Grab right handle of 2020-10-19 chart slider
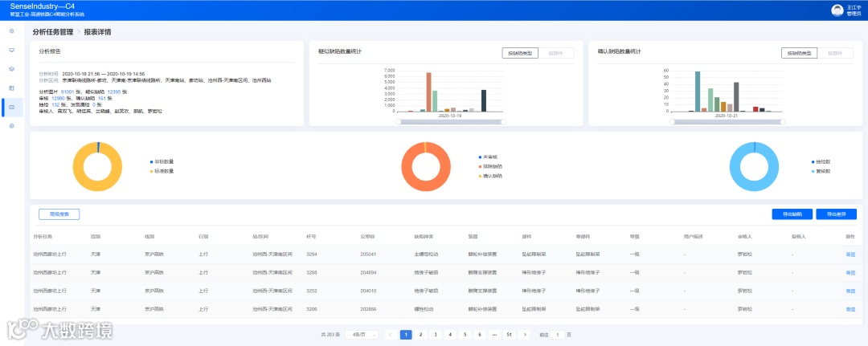This screenshot has height=346, width=868. (503, 121)
